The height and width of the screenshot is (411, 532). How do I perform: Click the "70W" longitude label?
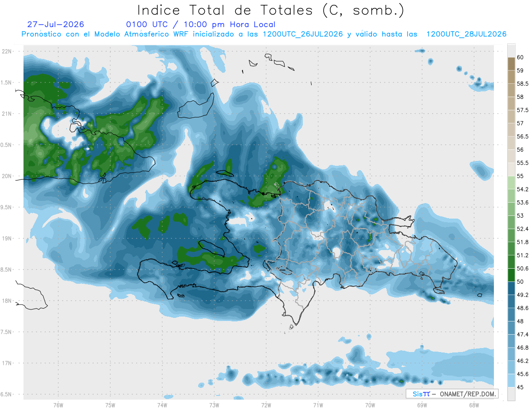(x=370, y=405)
